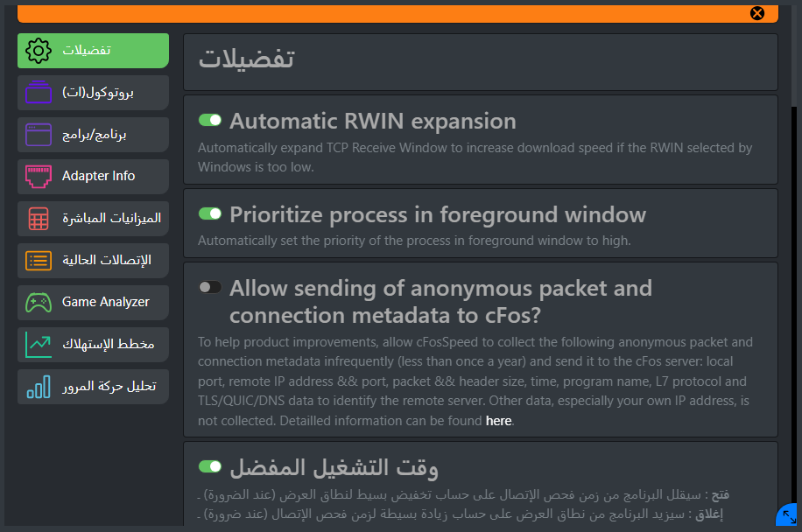This screenshot has width=802, height=532.
Task: Click the Adapter Info ethernet port icon
Action: 39,177
